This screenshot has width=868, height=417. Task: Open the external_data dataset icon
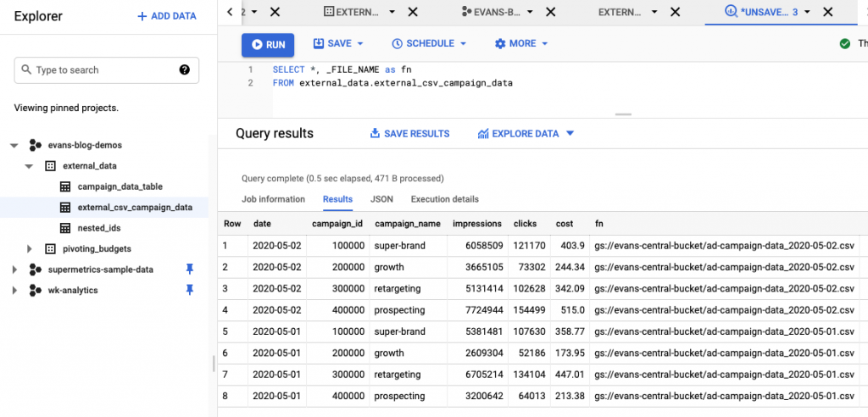pos(50,166)
